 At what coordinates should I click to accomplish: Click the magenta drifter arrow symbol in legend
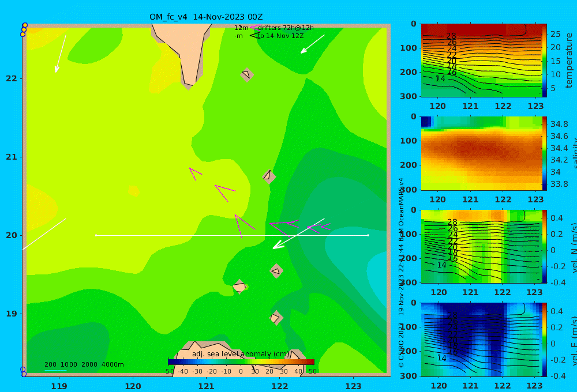click(255, 27)
